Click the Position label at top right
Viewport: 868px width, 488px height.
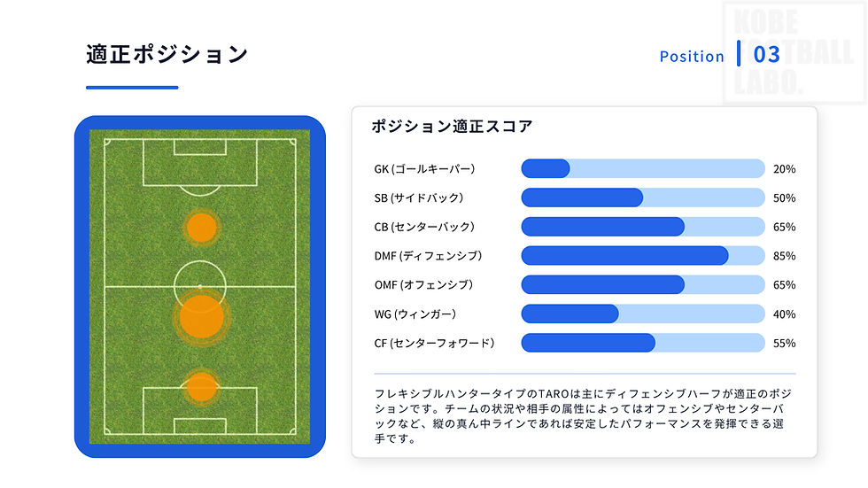[x=692, y=57]
